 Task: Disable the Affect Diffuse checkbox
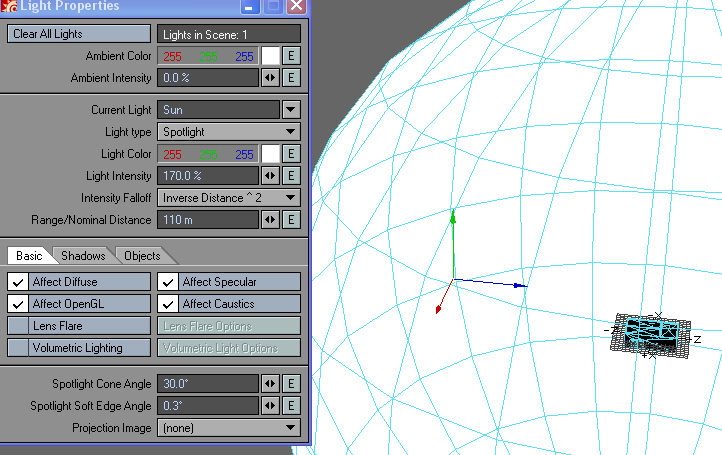tap(18, 282)
